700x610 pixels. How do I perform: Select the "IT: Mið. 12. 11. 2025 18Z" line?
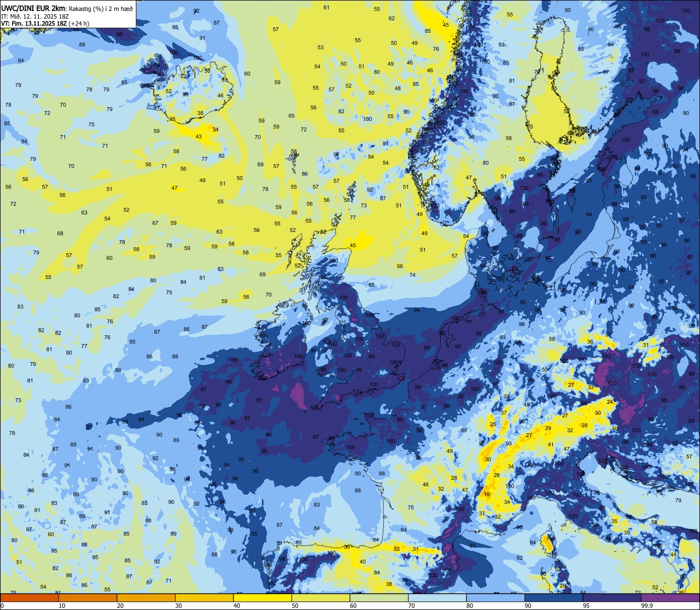35,16
